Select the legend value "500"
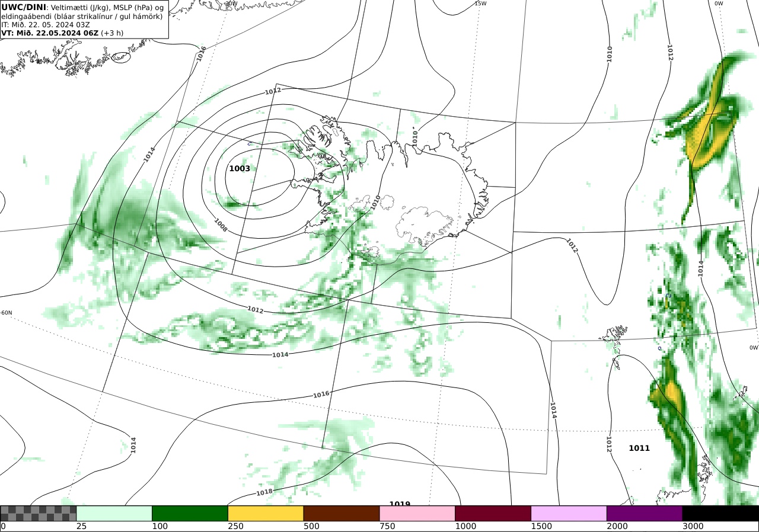The image size is (759, 532). pyautogui.click(x=311, y=526)
